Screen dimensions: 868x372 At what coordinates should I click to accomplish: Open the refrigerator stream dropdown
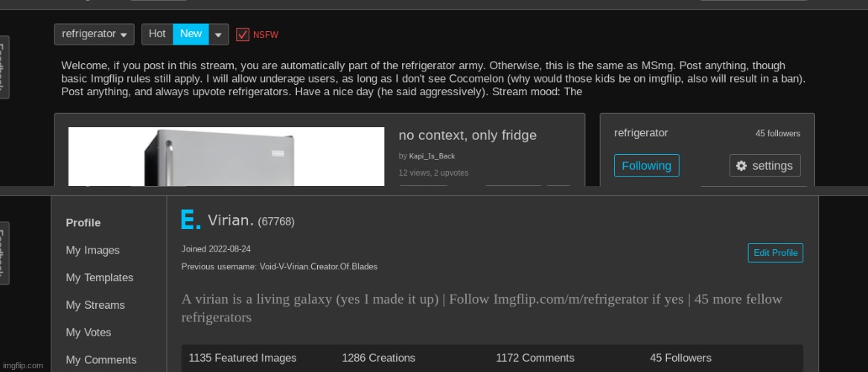(94, 34)
